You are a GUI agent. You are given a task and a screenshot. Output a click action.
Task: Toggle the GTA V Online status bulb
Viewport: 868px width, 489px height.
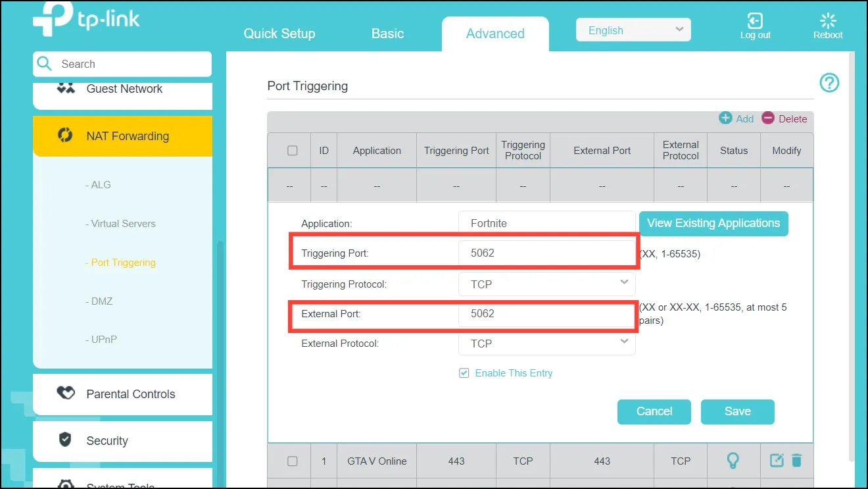click(733, 461)
